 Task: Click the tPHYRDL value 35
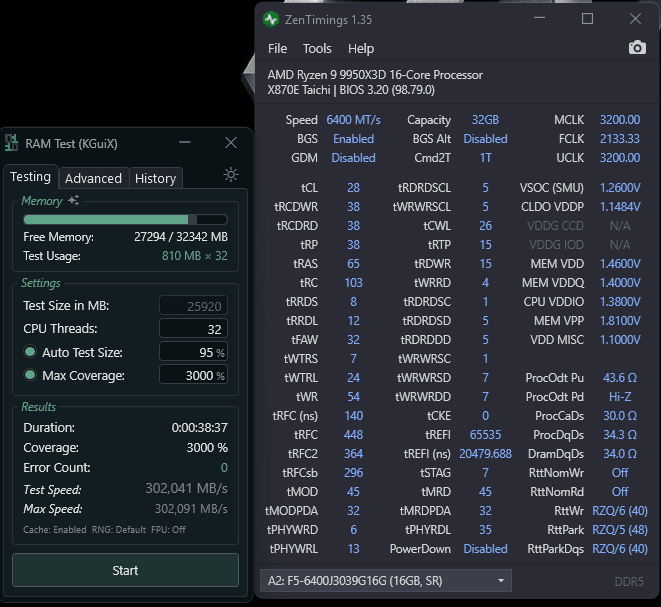(485, 529)
